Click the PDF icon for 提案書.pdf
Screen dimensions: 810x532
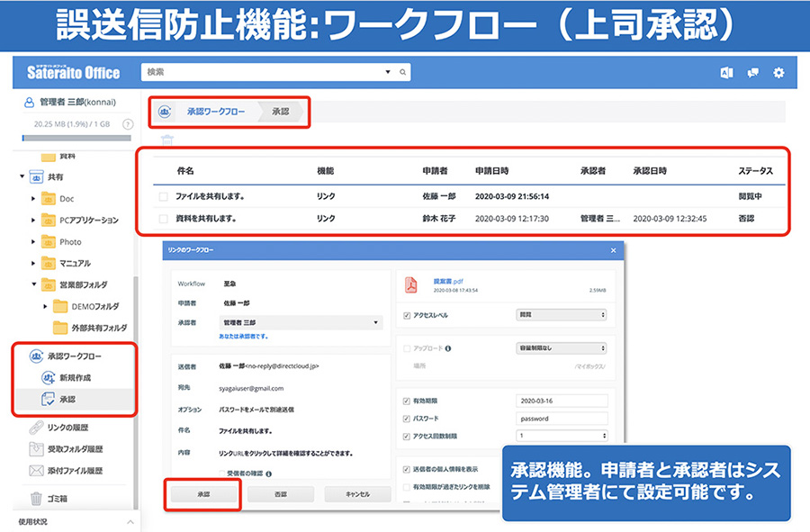coord(411,284)
